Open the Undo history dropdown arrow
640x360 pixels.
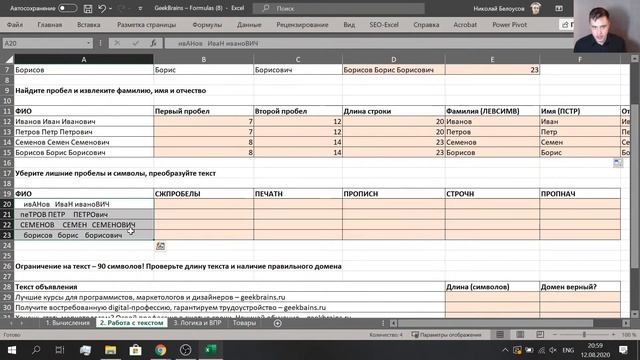[110, 9]
